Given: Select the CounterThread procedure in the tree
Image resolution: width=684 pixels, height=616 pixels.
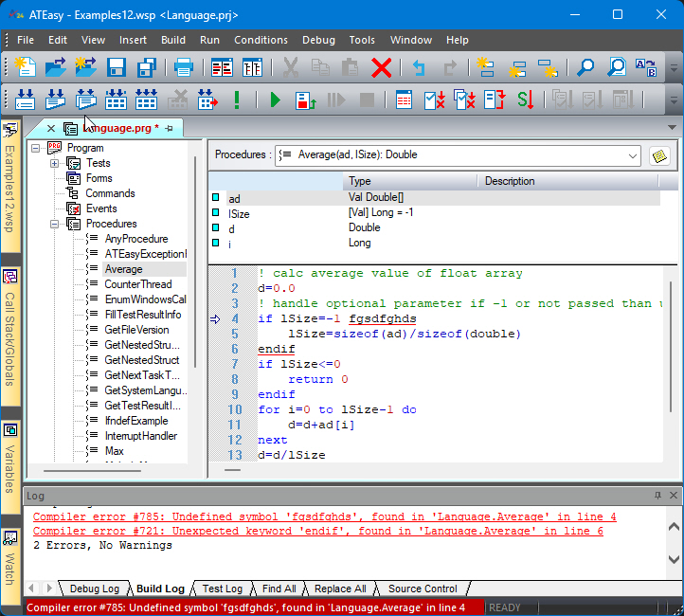Looking at the screenshot, I should pyautogui.click(x=137, y=284).
